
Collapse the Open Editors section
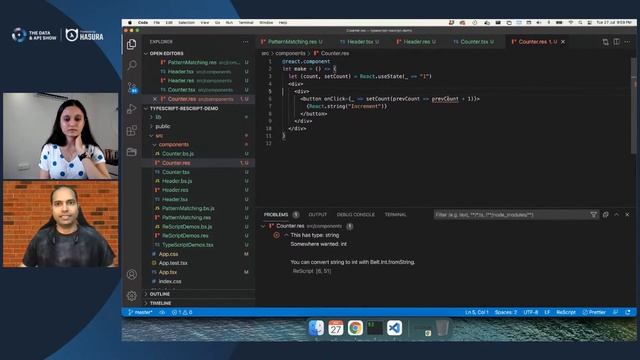[167, 53]
